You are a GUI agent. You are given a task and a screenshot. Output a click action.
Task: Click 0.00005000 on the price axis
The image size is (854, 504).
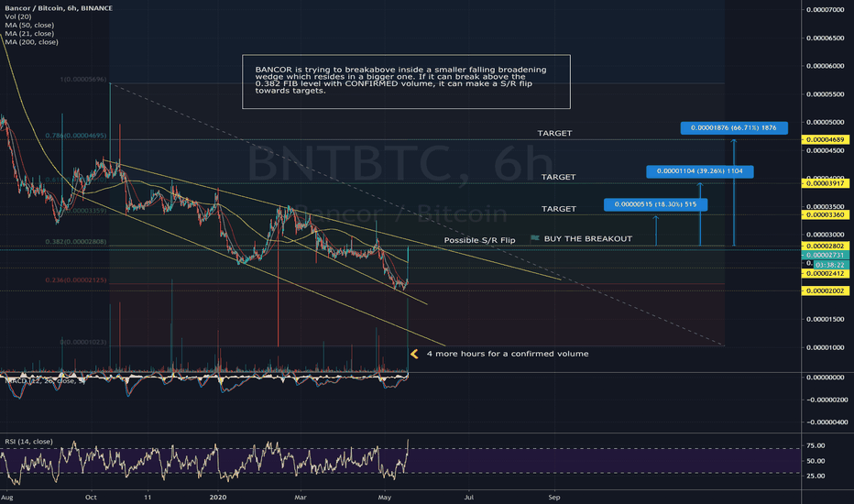825,123
